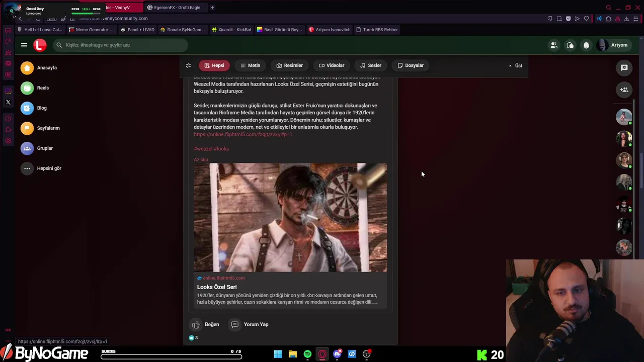Collapse the post with Az oku
The width and height of the screenshot is (644, 362).
pyautogui.click(x=201, y=160)
